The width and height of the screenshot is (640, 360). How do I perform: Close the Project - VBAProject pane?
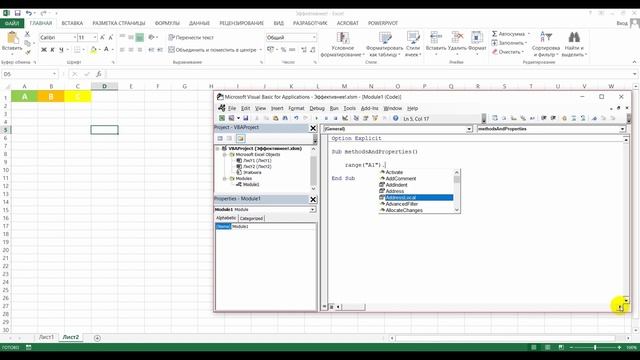click(x=313, y=128)
